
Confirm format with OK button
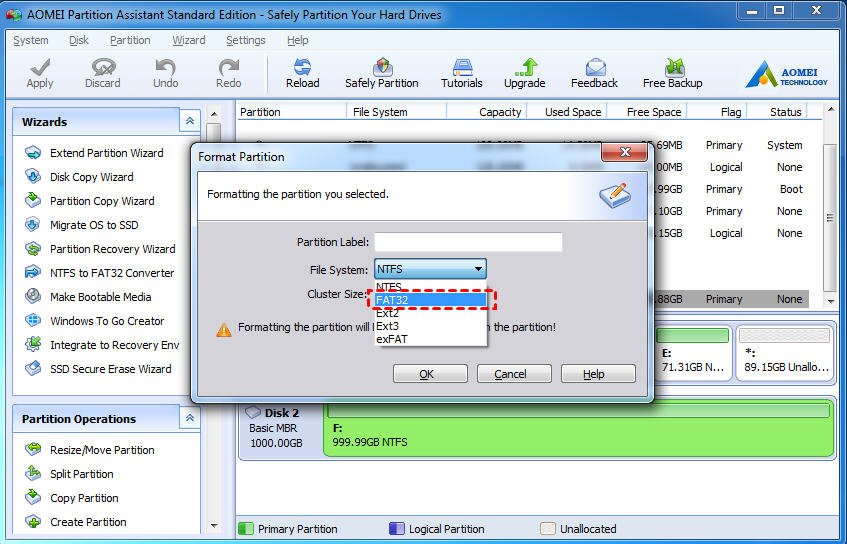coord(430,374)
